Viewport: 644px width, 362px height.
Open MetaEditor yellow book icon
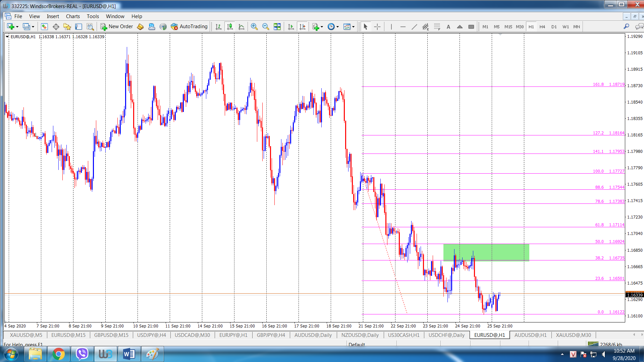pos(140,26)
